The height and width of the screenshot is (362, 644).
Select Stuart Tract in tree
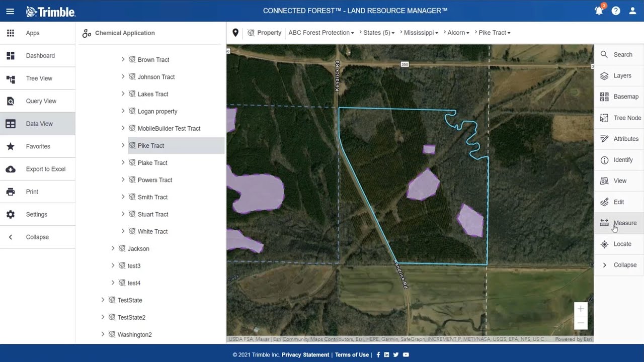pos(153,214)
